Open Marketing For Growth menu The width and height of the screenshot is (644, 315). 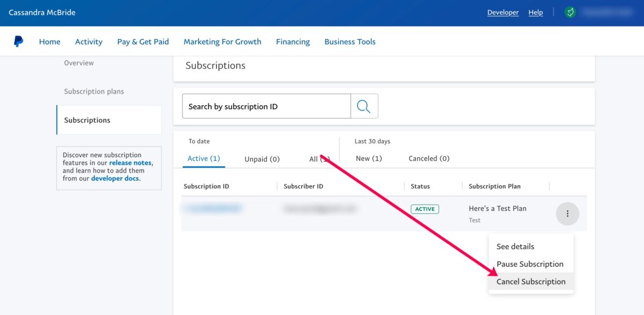pos(222,41)
